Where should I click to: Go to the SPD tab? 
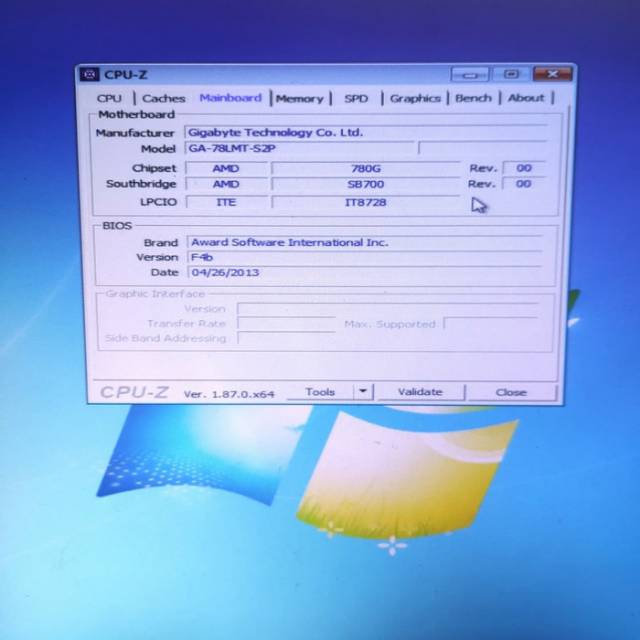point(356,98)
